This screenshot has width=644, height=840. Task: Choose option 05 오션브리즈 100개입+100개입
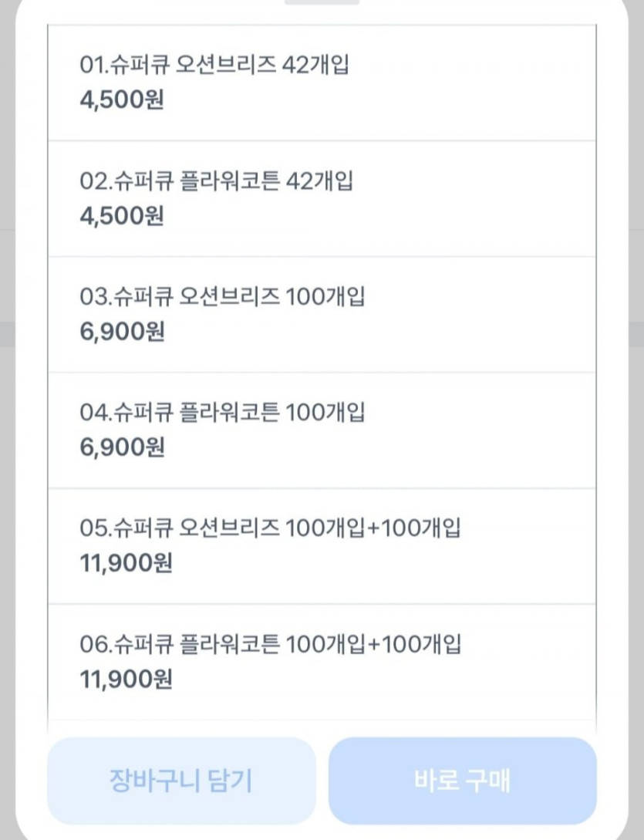pos(270,528)
